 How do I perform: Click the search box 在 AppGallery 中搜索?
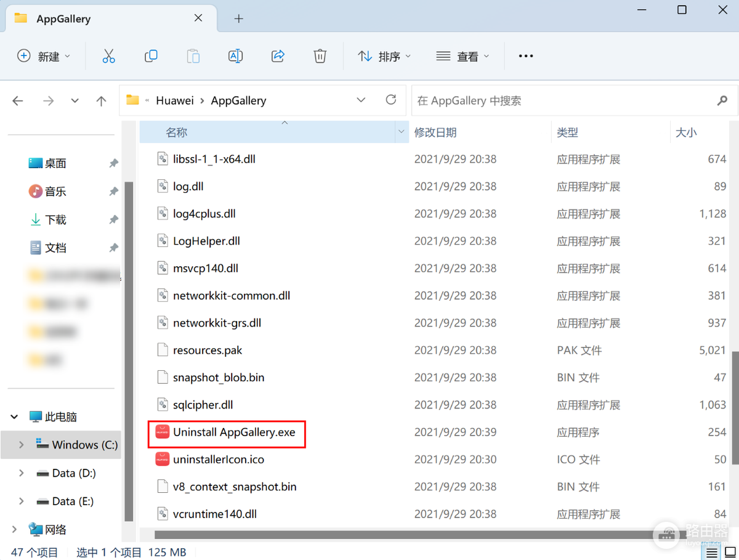[575, 100]
